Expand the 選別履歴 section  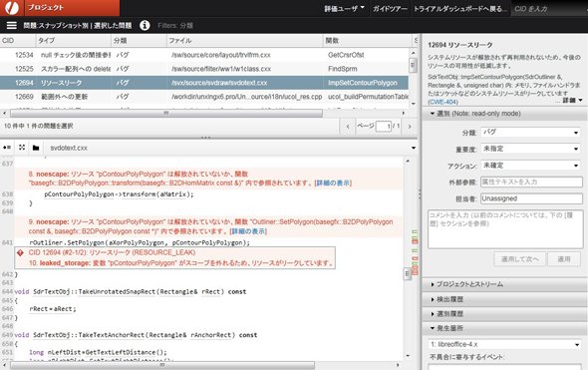pyautogui.click(x=504, y=314)
